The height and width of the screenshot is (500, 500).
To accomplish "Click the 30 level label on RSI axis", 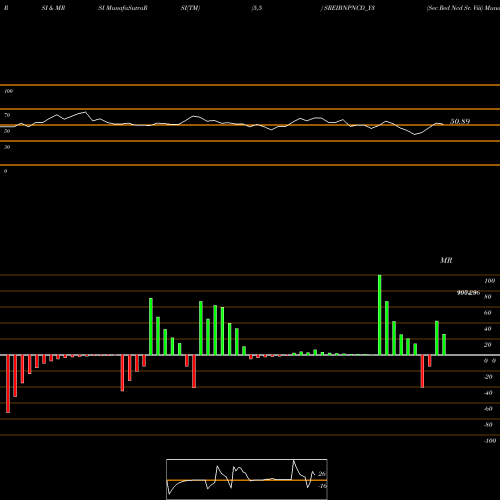I will pyautogui.click(x=7, y=147).
